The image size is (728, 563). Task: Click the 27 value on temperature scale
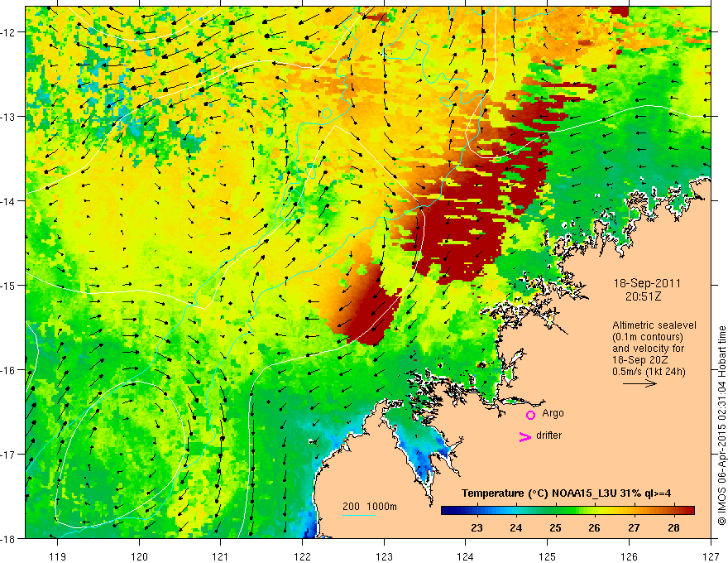[634, 528]
